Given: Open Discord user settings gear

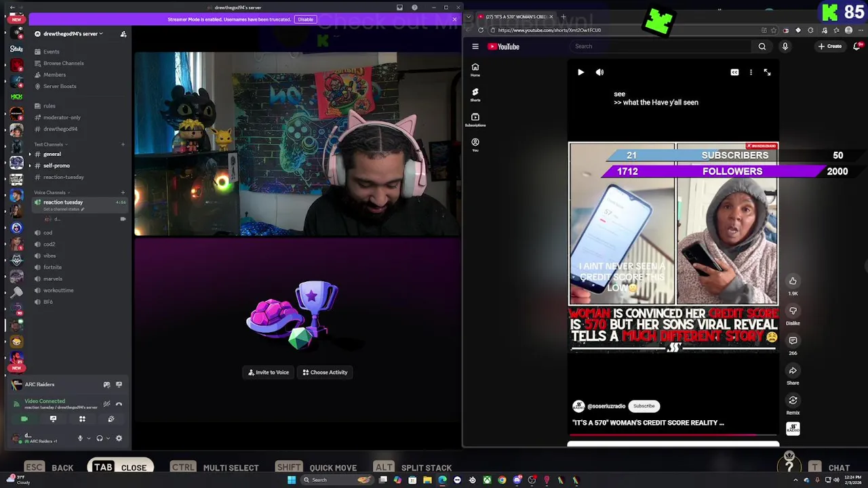Looking at the screenshot, I should pos(119,439).
